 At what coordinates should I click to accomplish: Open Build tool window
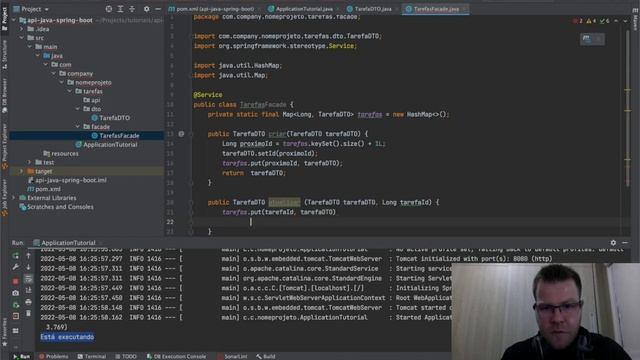click(x=266, y=356)
